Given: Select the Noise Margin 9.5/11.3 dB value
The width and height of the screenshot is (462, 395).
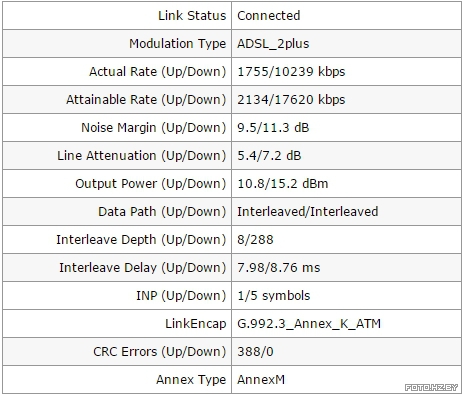Looking at the screenshot, I should [273, 128].
